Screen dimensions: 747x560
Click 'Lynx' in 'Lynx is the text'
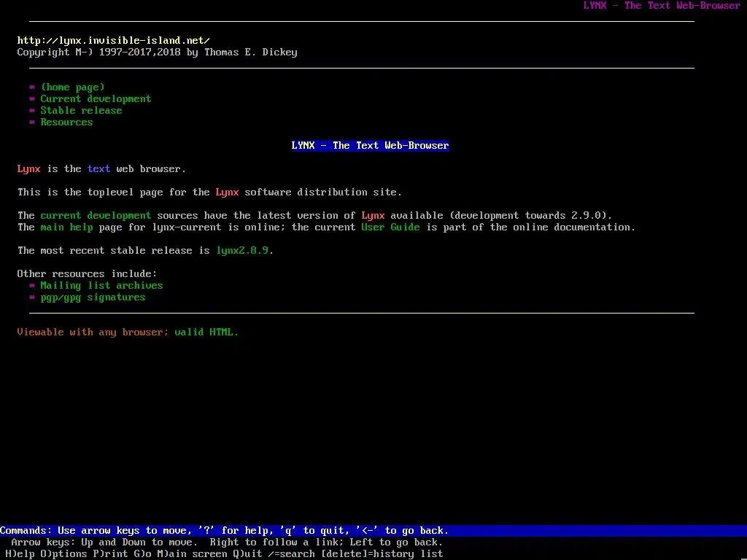tap(29, 168)
